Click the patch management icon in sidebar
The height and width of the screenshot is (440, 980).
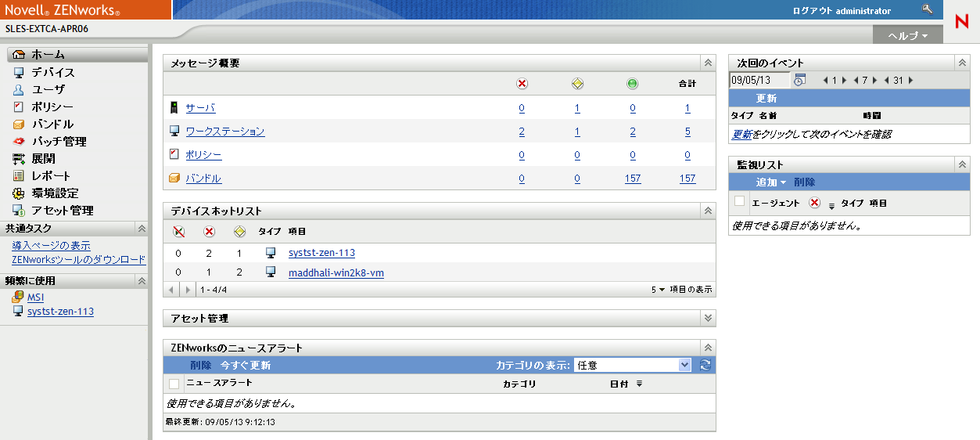[20, 141]
